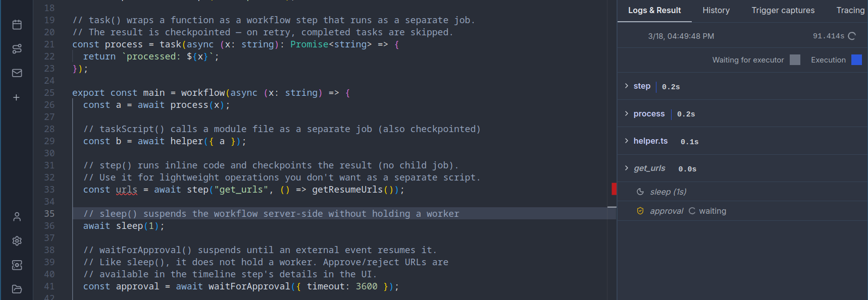The image size is (868, 300).
Task: Open the calendar schedules icon in sidebar
Action: tap(17, 25)
